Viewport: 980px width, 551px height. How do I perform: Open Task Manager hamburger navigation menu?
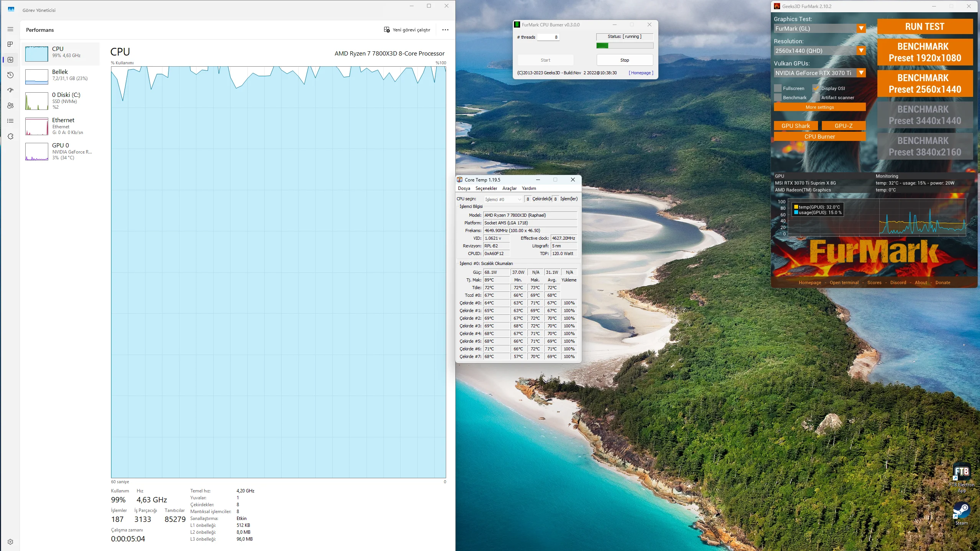(x=10, y=29)
